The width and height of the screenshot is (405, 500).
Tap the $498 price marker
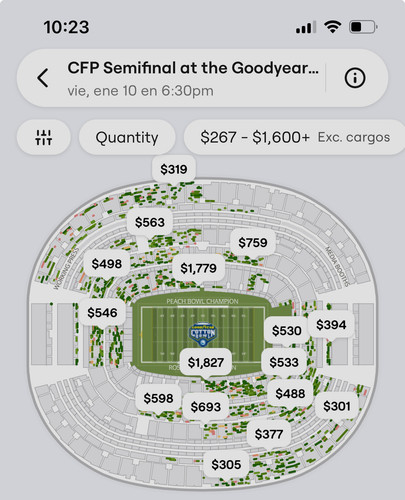click(x=107, y=264)
